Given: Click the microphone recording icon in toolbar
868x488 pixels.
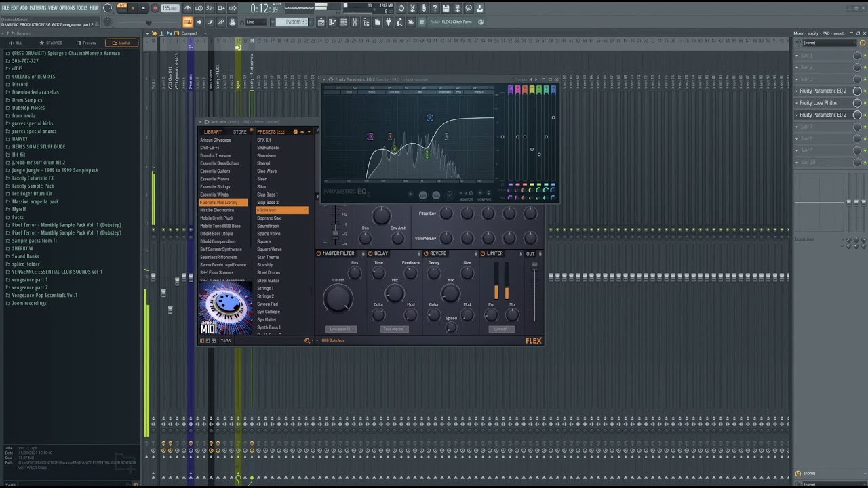Looking at the screenshot, I should pos(424,8).
